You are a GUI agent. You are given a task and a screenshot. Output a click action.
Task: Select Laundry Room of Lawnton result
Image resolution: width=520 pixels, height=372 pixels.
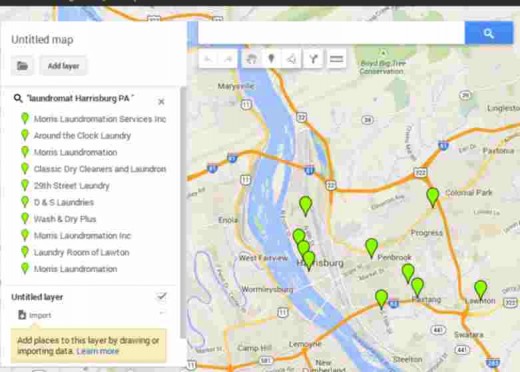[x=81, y=252]
